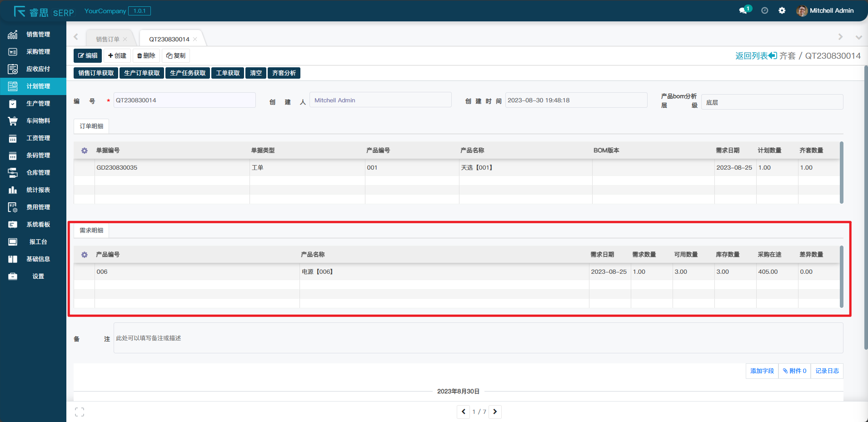Open the settings gear in top bar

pyautogui.click(x=782, y=10)
